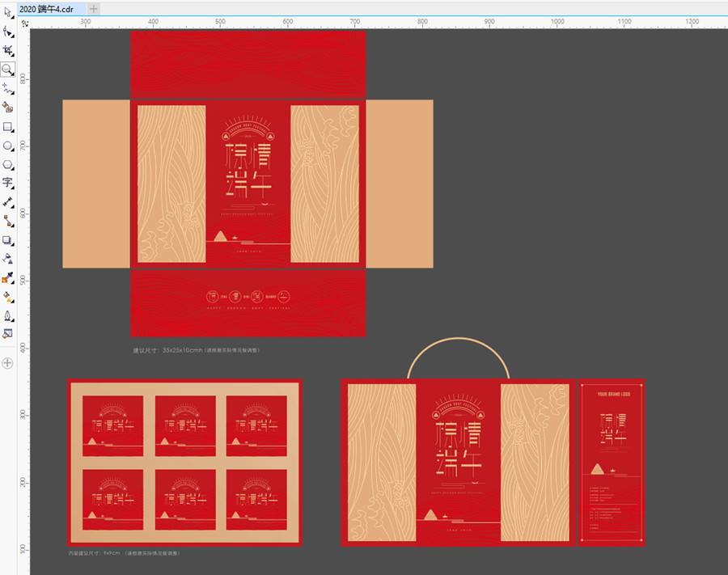The height and width of the screenshot is (575, 728).
Task: Select the Polygon tool
Action: [8, 165]
